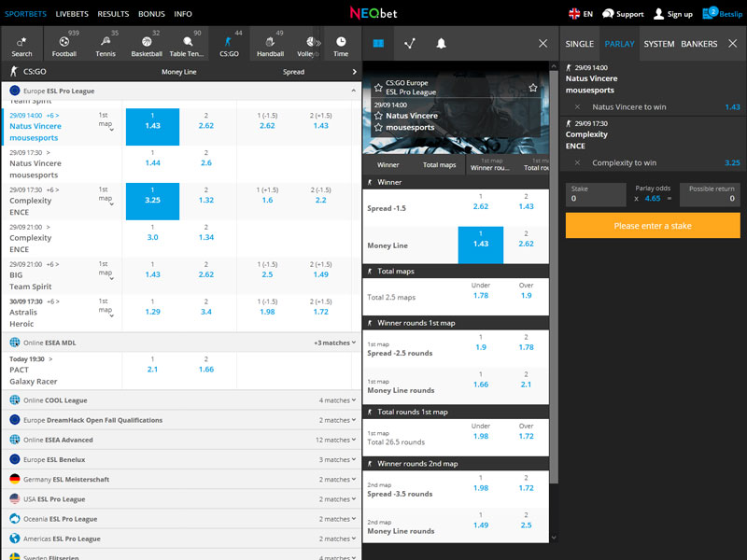
Task: Open the statistics graph icon
Action: 410,43
